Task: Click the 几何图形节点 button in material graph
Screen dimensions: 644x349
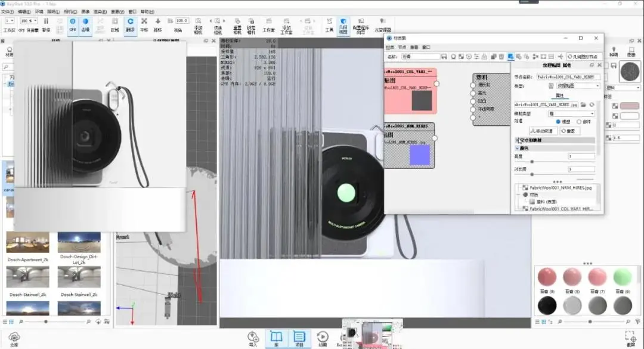Action: [x=584, y=57]
